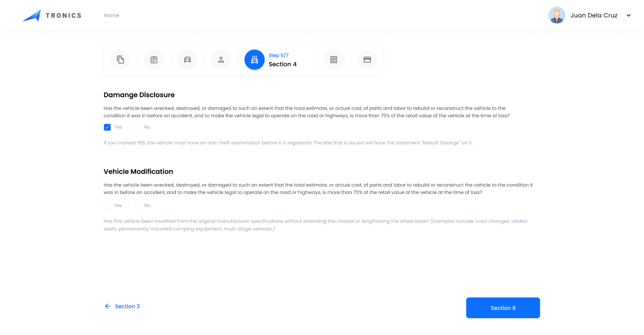Click the active blue vehicle step icon
This screenshot has height=335, width=644.
tap(255, 59)
